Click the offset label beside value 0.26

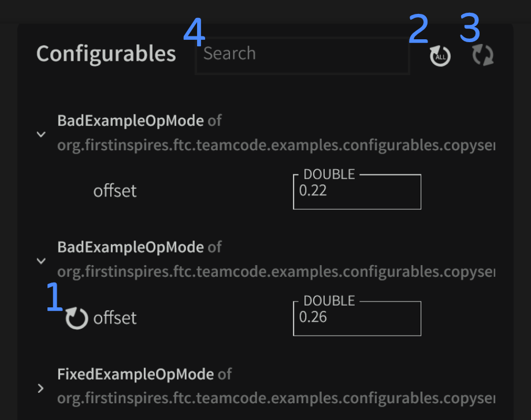[x=115, y=318]
